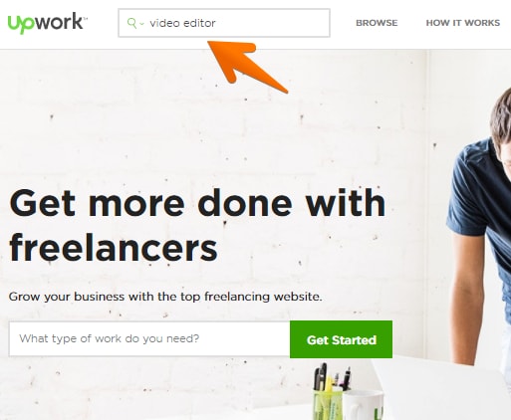Screen dimensions: 511x420
Task: Click the 'Grow your business' subtitle text
Action: (165, 297)
